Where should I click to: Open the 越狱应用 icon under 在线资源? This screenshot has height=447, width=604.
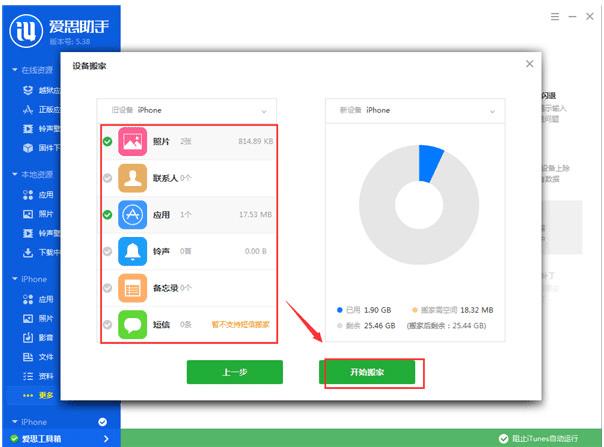28,90
